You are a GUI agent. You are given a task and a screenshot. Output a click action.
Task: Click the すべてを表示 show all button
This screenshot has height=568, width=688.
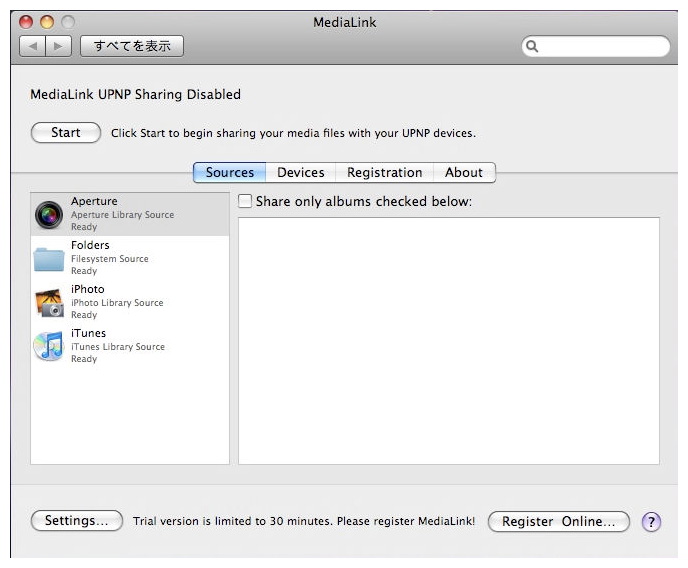pyautogui.click(x=132, y=46)
